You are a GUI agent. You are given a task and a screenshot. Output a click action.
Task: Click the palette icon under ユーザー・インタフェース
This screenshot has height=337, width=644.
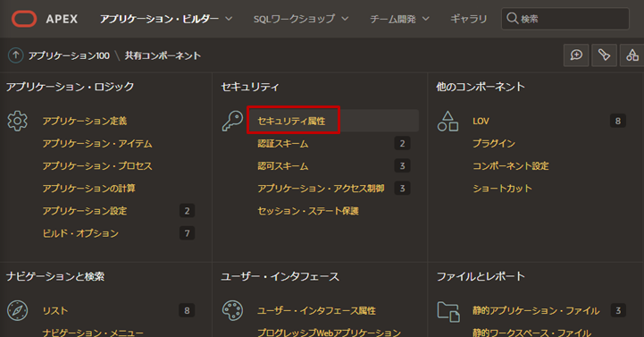232,311
